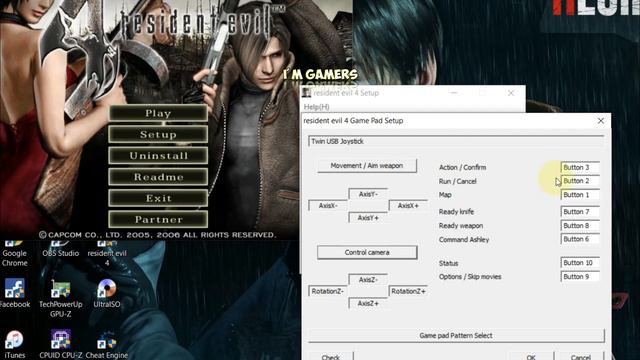Screen dimensions: 640x360
Task: Click the Setup window title bar icon
Action: click(x=307, y=93)
